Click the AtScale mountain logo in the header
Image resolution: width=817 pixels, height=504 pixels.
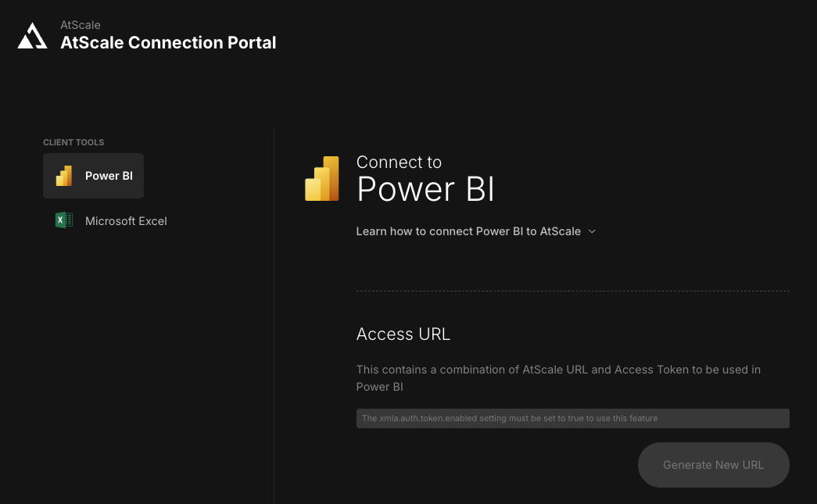point(32,34)
